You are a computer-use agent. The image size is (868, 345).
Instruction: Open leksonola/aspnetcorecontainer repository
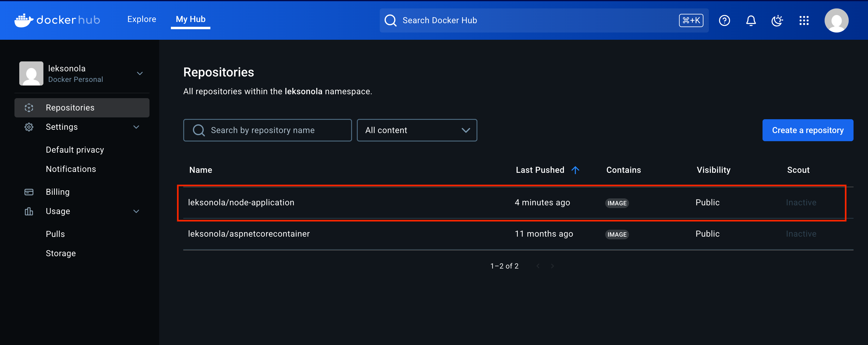coord(249,234)
